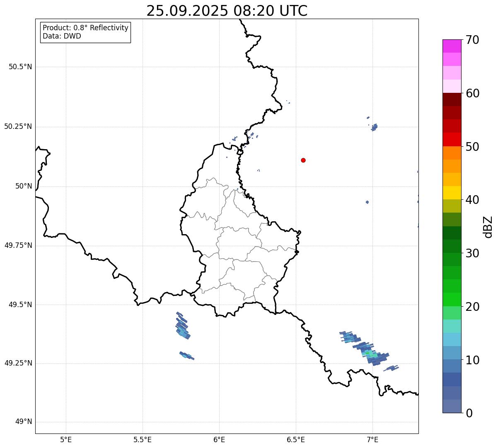Click the bright green swatch above 20
Screen dimensions: 498x448
click(452, 299)
